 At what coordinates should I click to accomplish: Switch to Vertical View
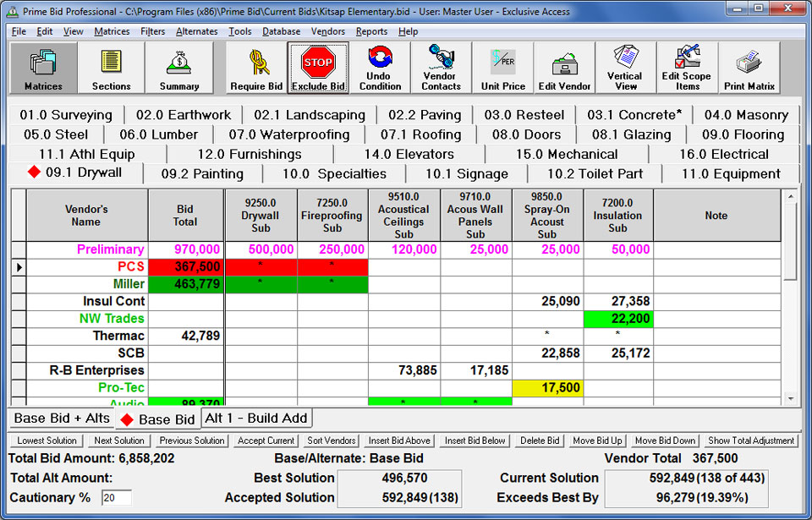(x=626, y=68)
